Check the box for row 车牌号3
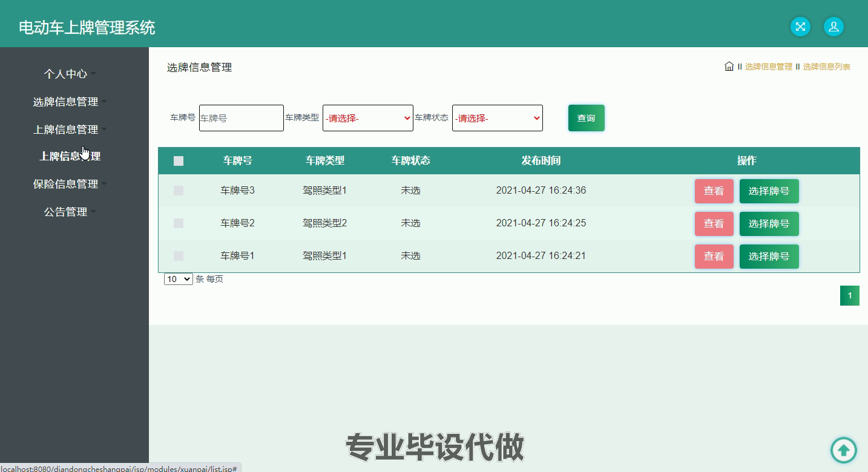This screenshot has width=868, height=472. [179, 191]
